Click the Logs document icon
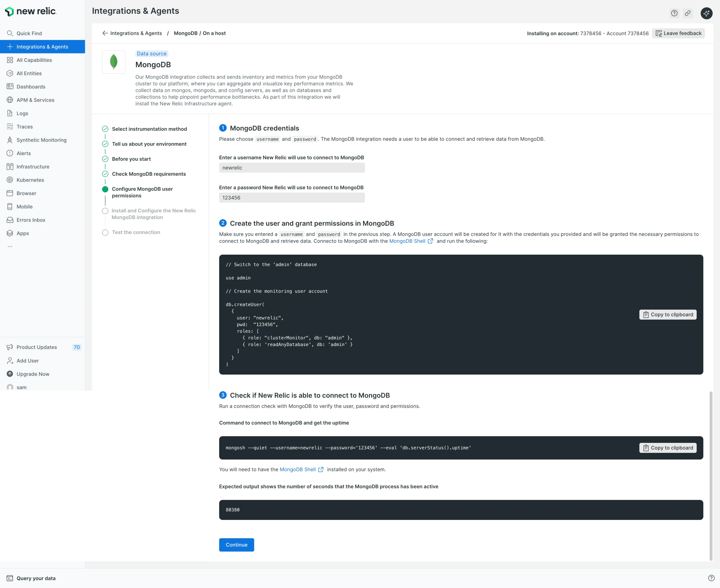 pyautogui.click(x=10, y=113)
